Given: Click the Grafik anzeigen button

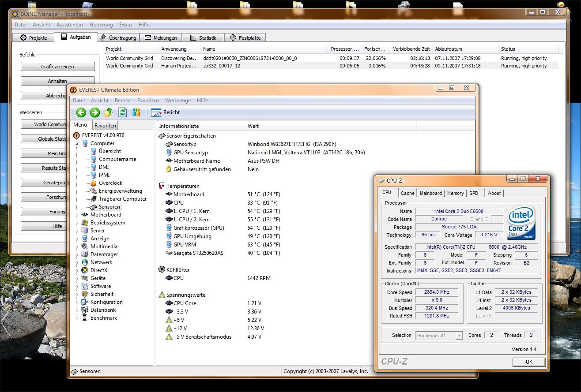Looking at the screenshot, I should pyautogui.click(x=58, y=67).
